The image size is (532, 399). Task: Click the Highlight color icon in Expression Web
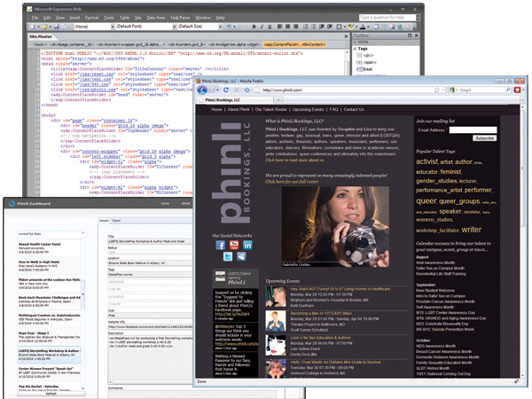tap(350, 27)
